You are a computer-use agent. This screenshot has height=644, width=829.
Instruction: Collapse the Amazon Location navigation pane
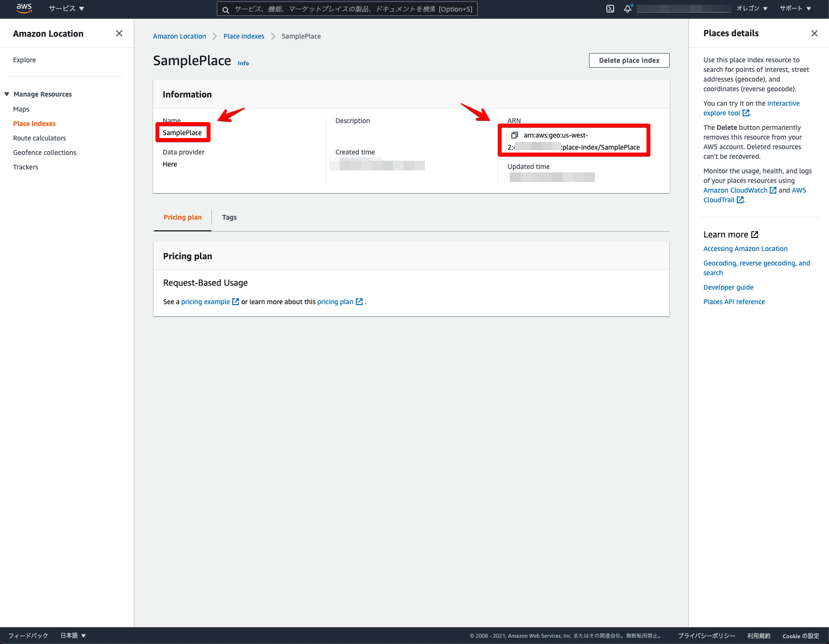point(119,33)
